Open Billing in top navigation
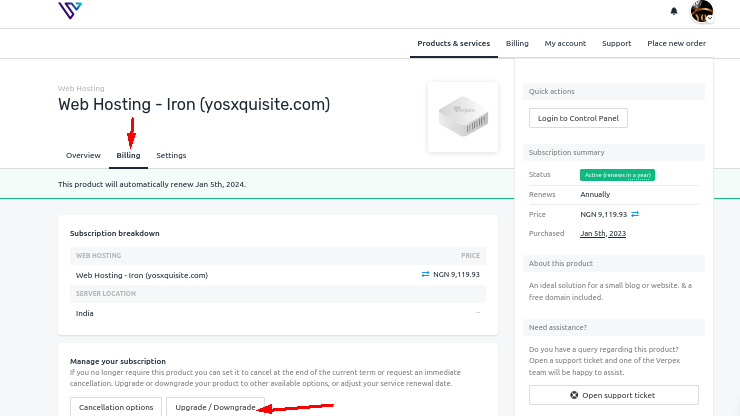 point(517,43)
